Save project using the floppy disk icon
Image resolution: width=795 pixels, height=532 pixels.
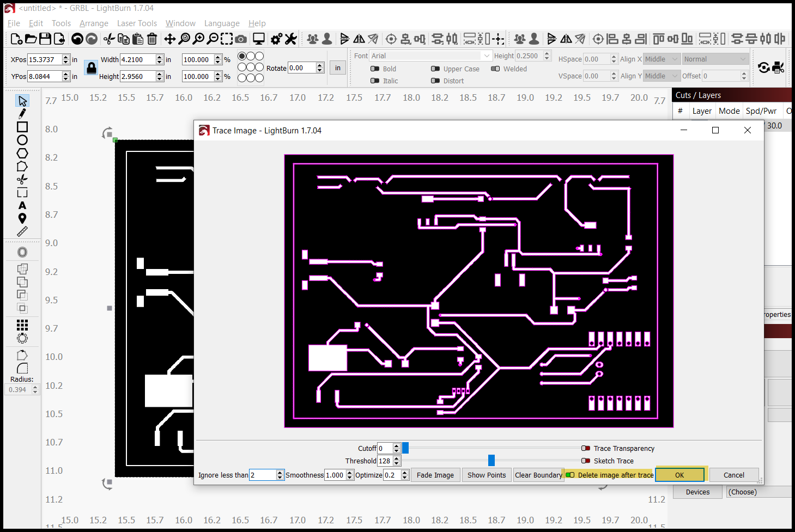(45, 39)
